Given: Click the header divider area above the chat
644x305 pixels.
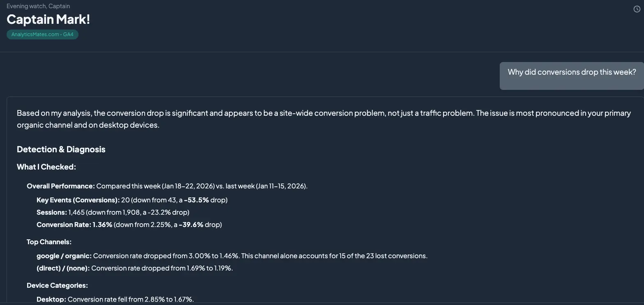Looking at the screenshot, I should click(x=322, y=52).
